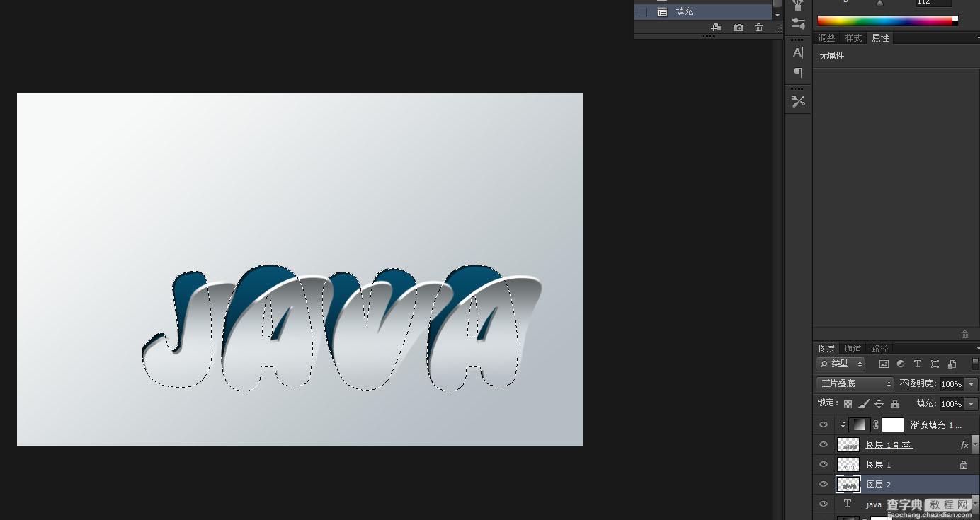Click the B color slider handle

pos(880,3)
